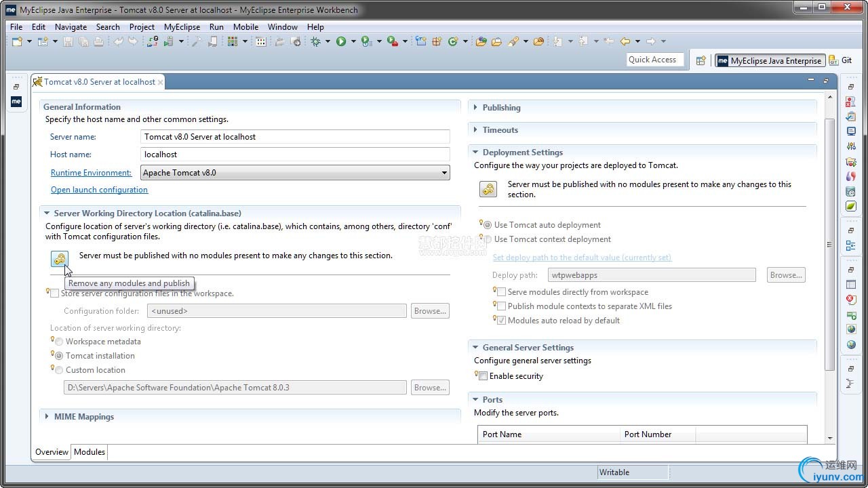The height and width of the screenshot is (488, 868).
Task: Click the Run on Server toolbar icon
Action: tap(366, 41)
